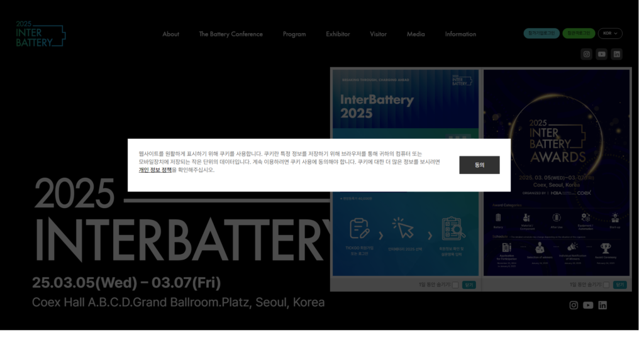
Task: Check hide-for-one-day box on InterBattery 2025 popup
Action: [x=455, y=285]
